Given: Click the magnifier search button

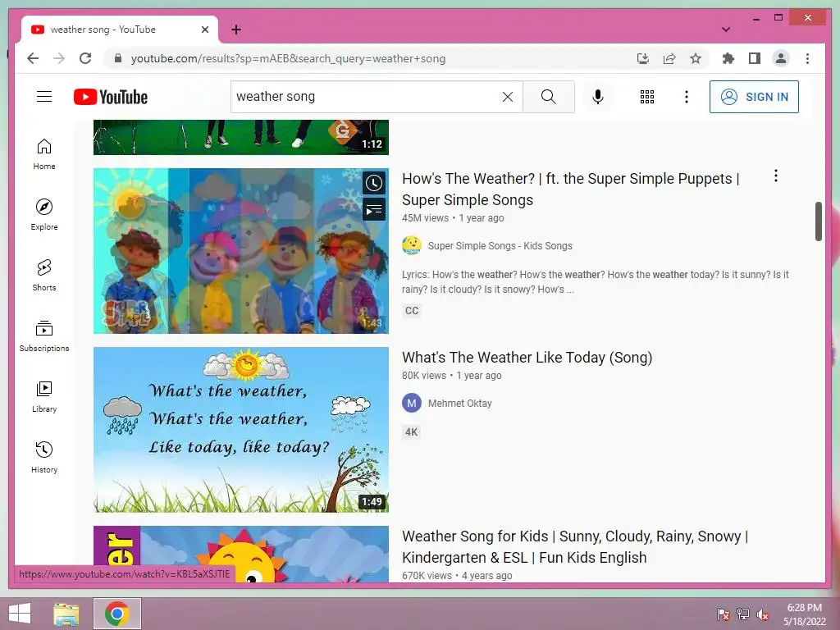Looking at the screenshot, I should pos(548,97).
